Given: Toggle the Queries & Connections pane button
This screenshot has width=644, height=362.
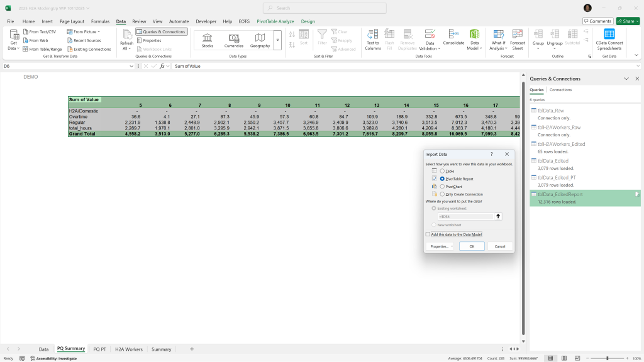Looking at the screenshot, I should click(162, 31).
